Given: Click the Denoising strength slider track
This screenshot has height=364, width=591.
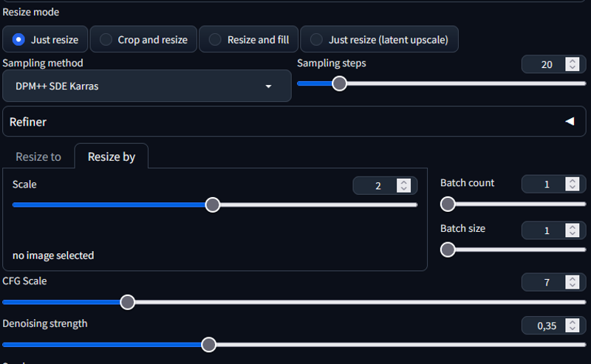Looking at the screenshot, I should (x=294, y=345).
